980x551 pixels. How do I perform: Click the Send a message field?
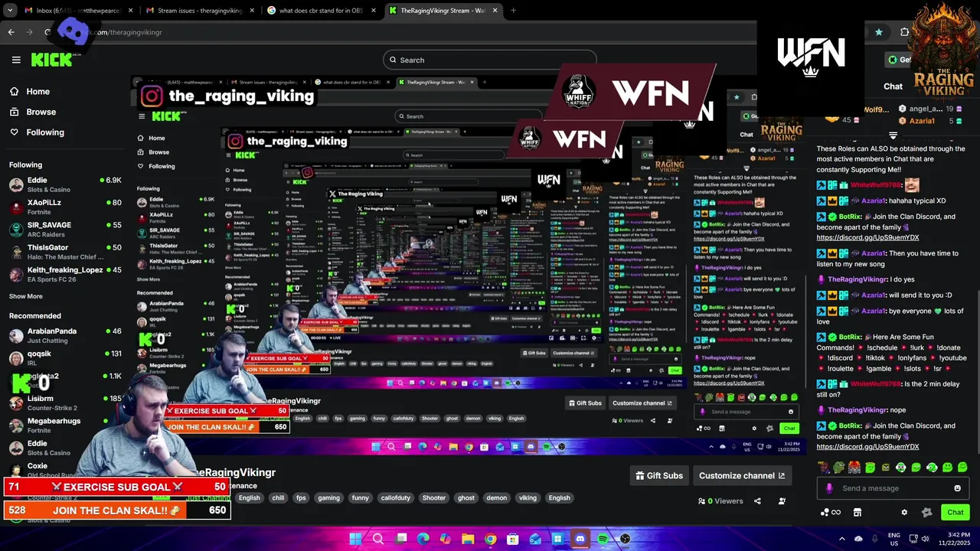click(894, 488)
